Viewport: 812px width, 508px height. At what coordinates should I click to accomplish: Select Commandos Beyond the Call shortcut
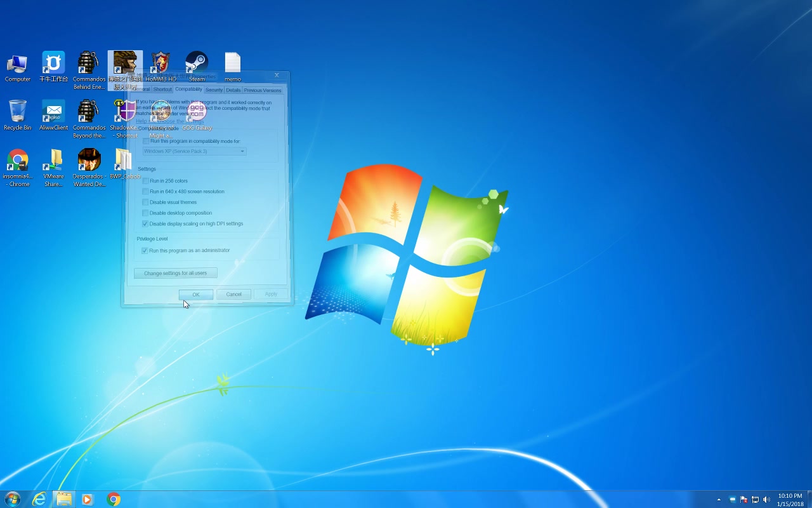pyautogui.click(x=89, y=119)
